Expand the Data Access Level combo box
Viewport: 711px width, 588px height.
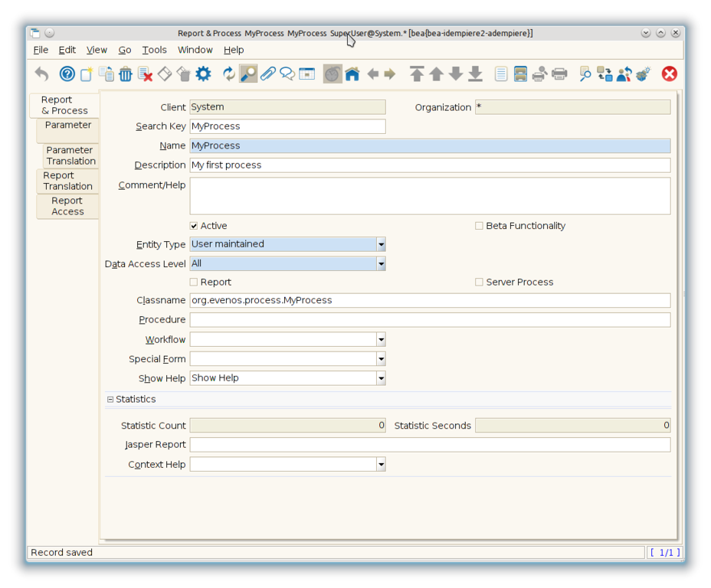(x=381, y=263)
